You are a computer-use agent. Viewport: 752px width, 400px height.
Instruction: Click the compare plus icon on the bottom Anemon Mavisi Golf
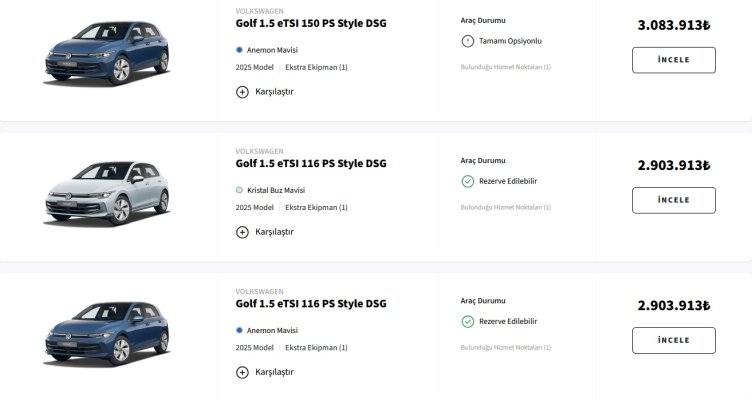(x=242, y=372)
